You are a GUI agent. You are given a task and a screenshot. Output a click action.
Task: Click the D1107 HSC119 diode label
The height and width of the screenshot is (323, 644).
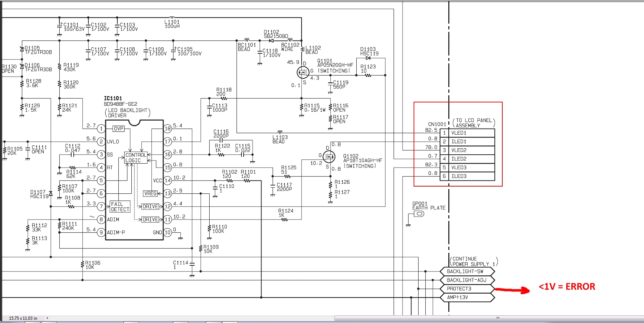pos(39,194)
